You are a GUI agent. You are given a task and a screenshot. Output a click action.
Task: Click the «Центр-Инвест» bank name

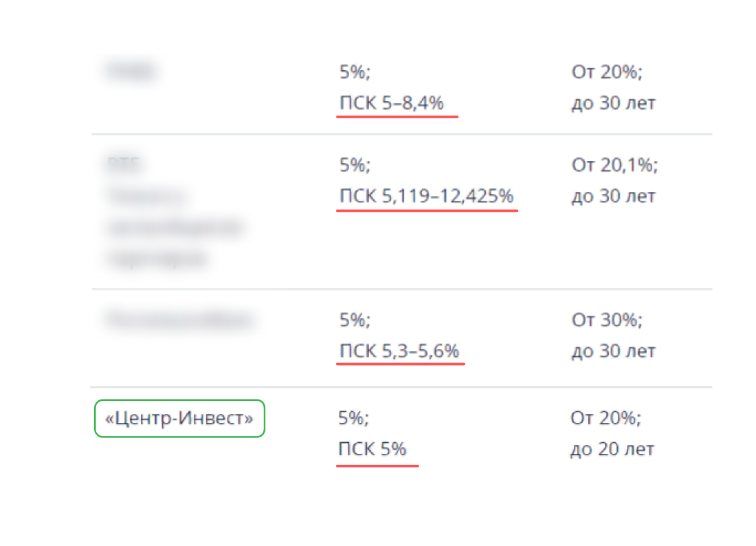tap(179, 418)
